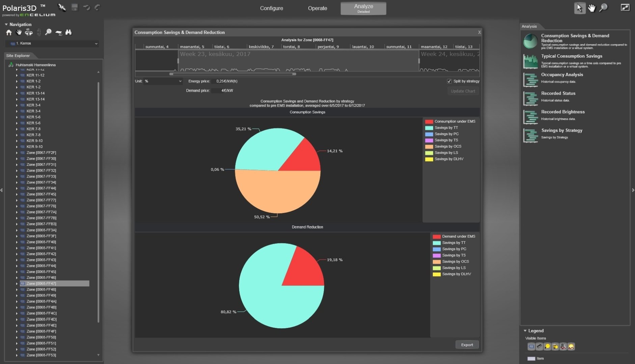Toggle light bulb group visibility in Legend
This screenshot has height=364, width=635.
(x=555, y=346)
